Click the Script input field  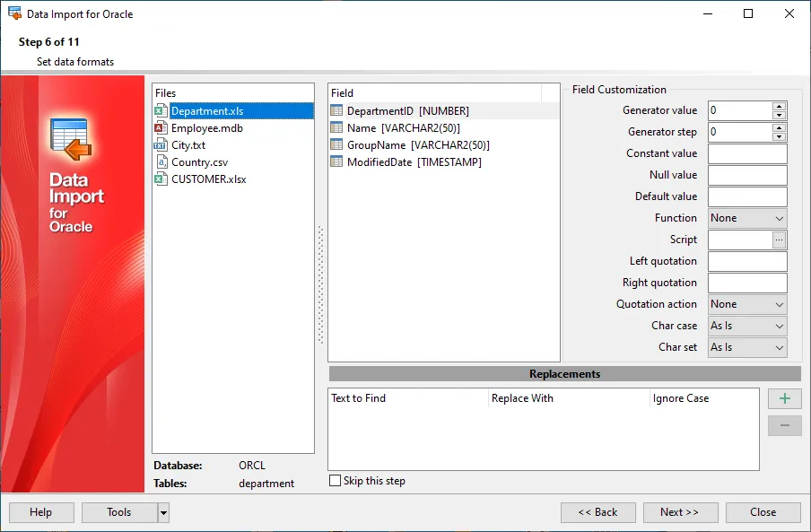pos(740,240)
